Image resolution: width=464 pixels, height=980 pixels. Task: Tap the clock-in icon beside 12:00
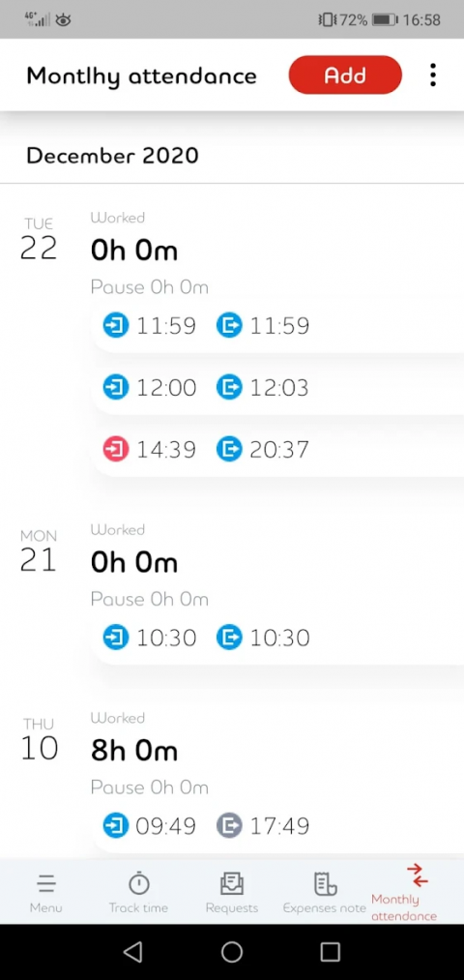[x=116, y=388]
